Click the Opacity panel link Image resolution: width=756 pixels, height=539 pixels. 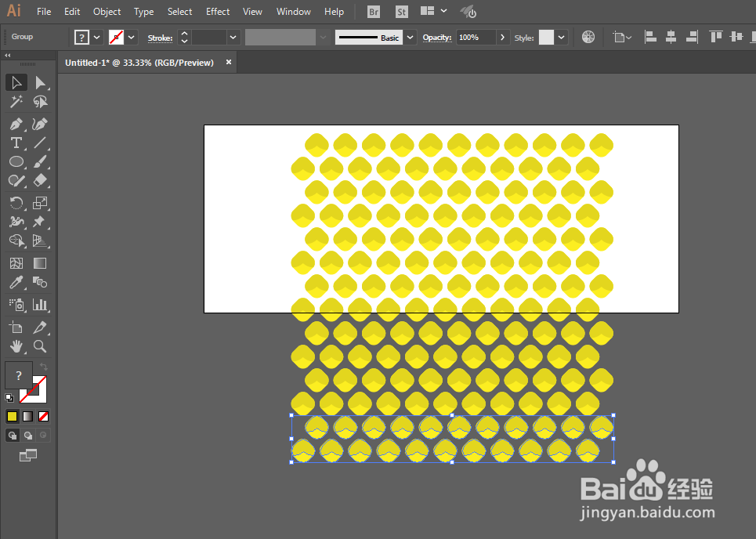[x=437, y=38]
